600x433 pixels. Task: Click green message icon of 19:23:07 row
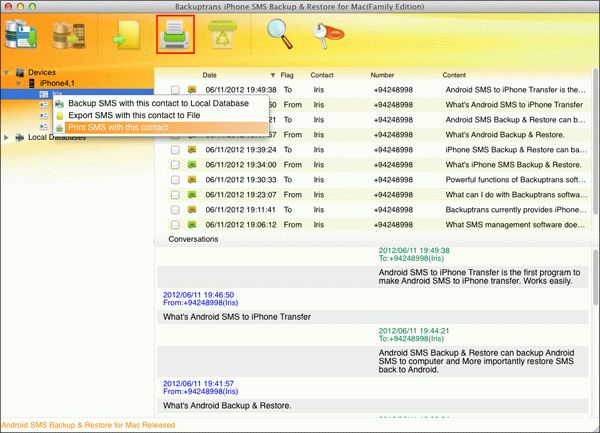point(192,194)
